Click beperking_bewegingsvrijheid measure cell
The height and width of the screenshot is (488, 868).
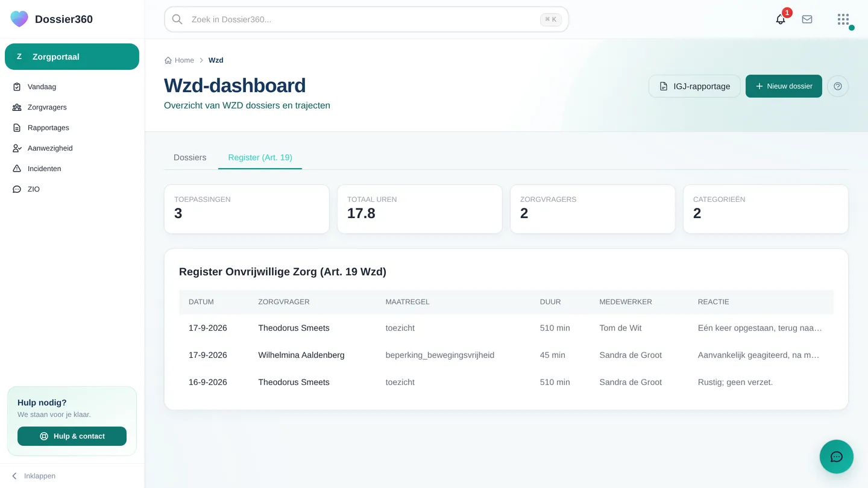coord(440,355)
